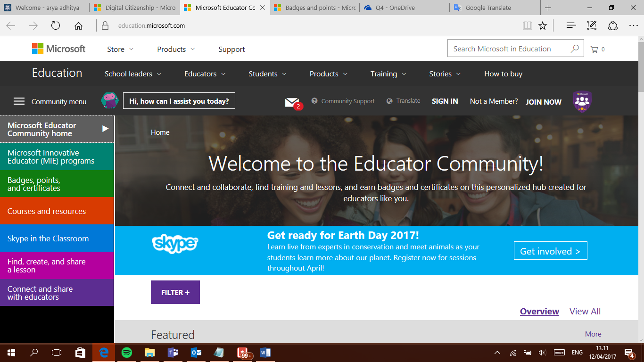
Task: Click the Get involved button
Action: (550, 251)
